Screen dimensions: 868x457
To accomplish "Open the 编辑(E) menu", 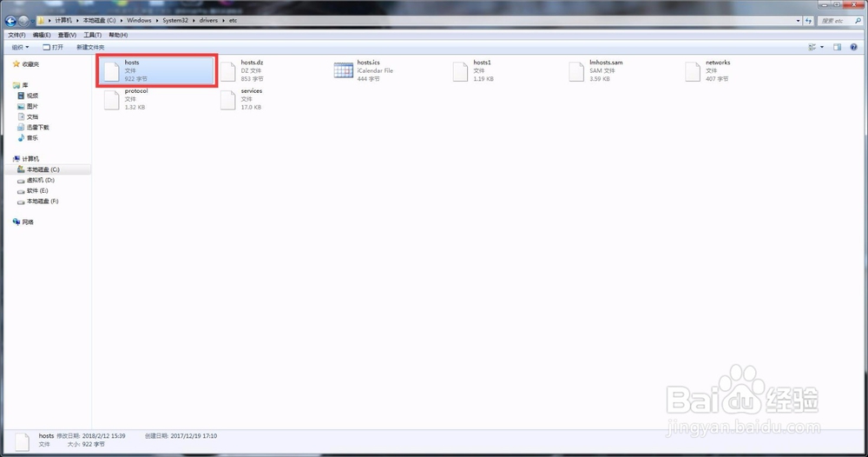I will coord(42,35).
